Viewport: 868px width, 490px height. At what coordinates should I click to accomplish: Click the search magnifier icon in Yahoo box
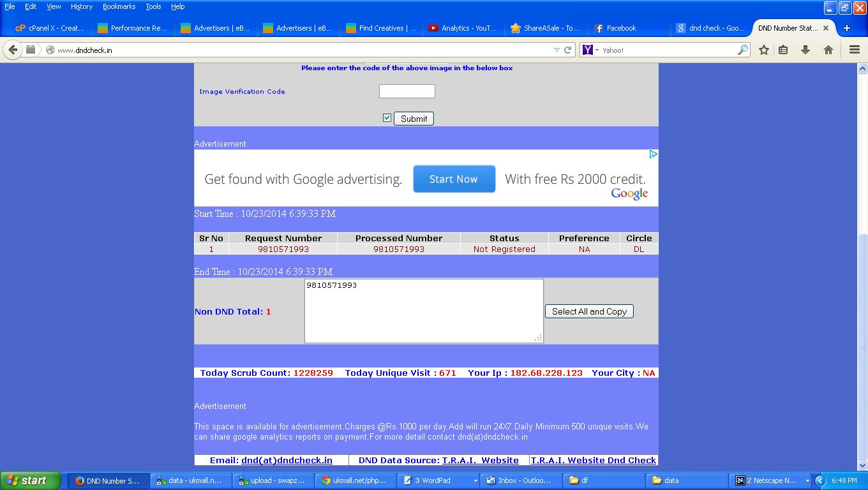pos(743,50)
